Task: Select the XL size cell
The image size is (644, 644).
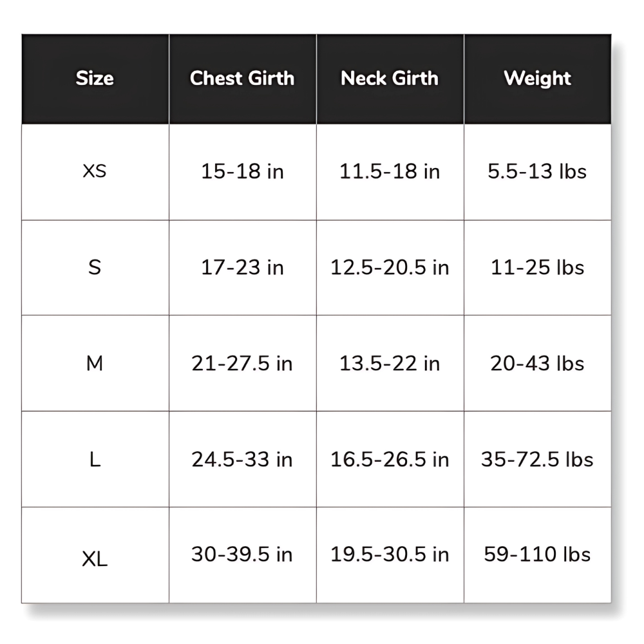Action: (x=95, y=555)
